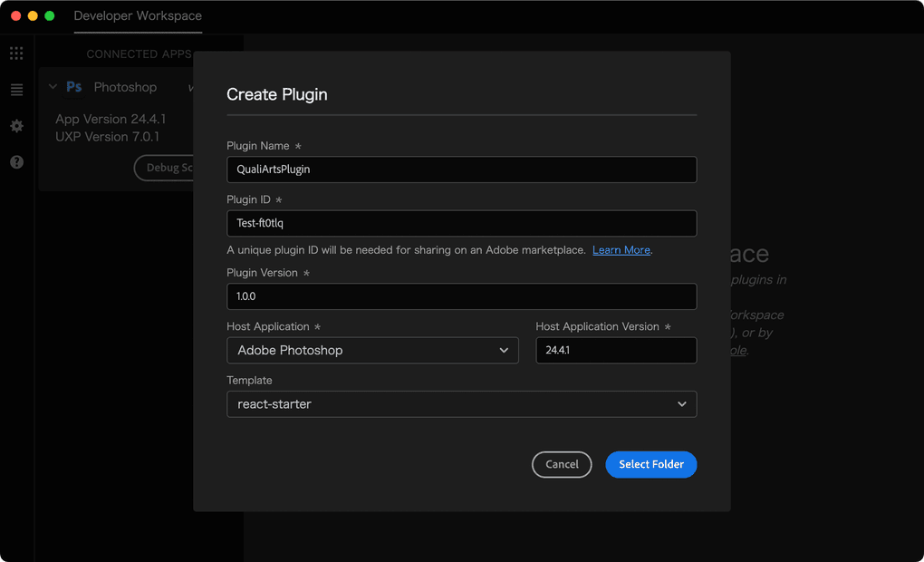Collapse the Photoshop connected app entry
The width and height of the screenshot is (924, 562).
(x=53, y=87)
